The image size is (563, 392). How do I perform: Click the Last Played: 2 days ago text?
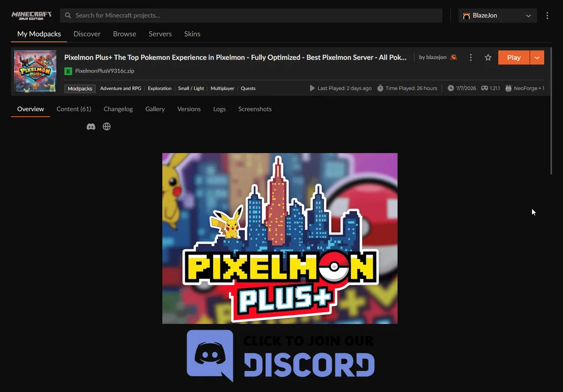344,88
